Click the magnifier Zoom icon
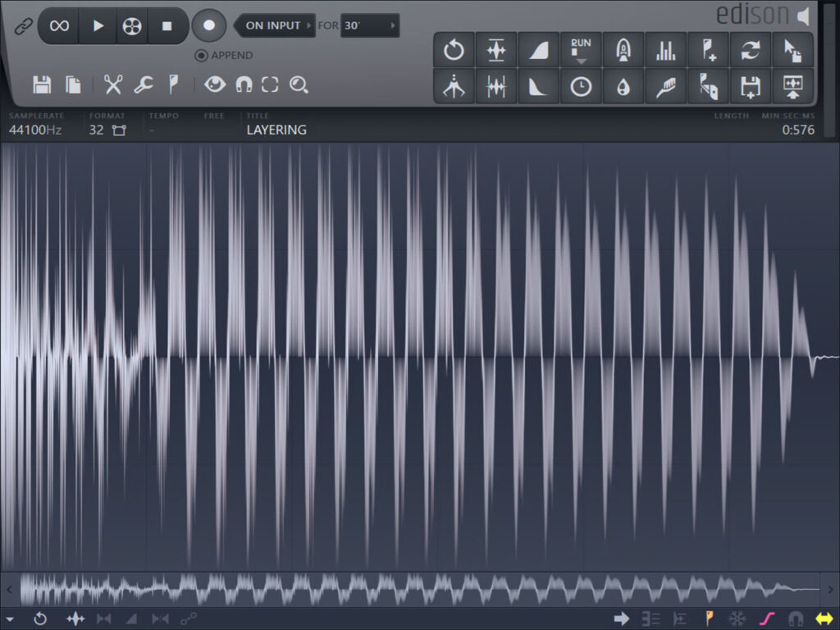This screenshot has height=630, width=840. (x=299, y=84)
